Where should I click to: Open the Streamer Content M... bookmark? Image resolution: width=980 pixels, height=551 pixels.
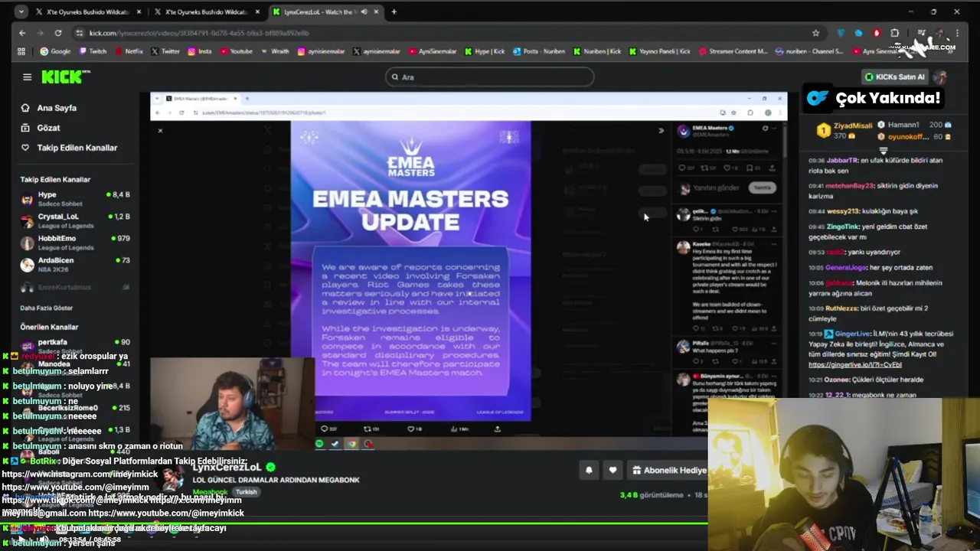click(x=733, y=51)
